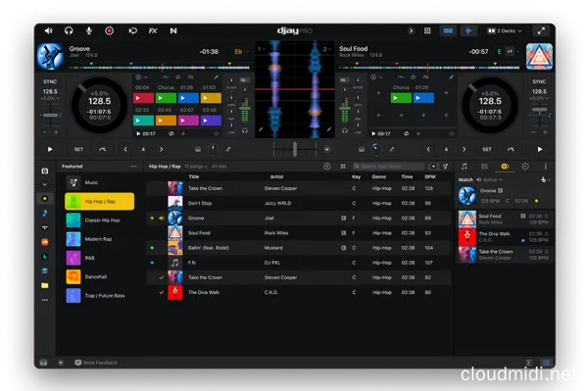Play the right deck
The height and width of the screenshot is (391, 588).
[x=540, y=149]
